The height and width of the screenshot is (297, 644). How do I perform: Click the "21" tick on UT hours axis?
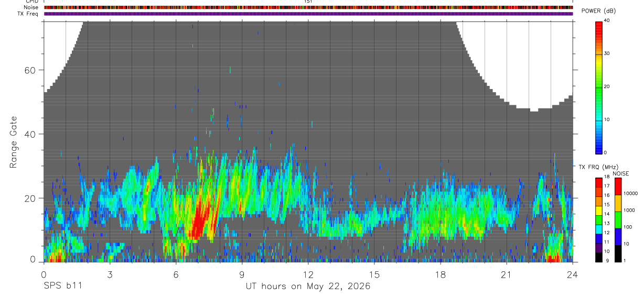507,274
